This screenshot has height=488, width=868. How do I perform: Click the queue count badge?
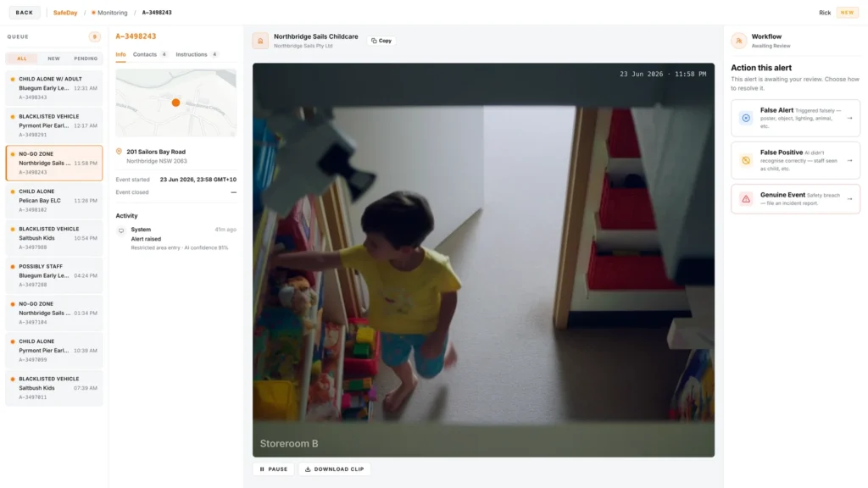(95, 37)
